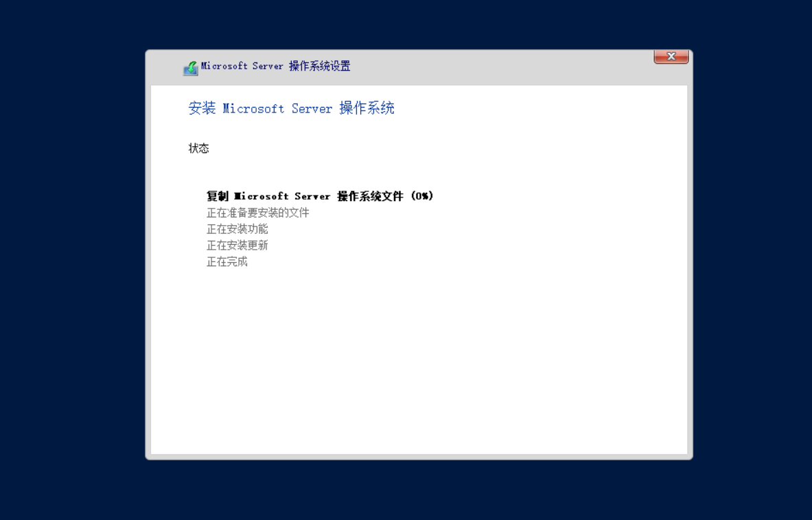Click the word 安装 starting the blue heading

click(x=202, y=108)
